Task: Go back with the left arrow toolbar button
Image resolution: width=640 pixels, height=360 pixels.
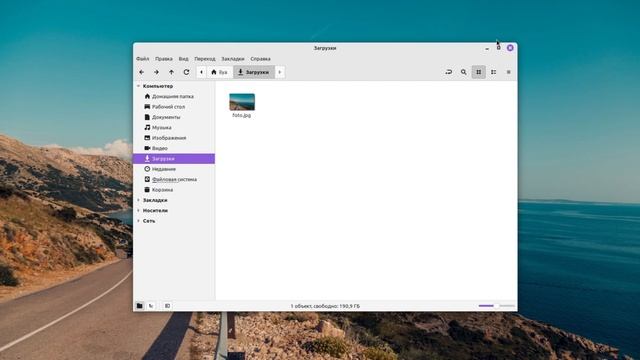Action: pos(142,72)
